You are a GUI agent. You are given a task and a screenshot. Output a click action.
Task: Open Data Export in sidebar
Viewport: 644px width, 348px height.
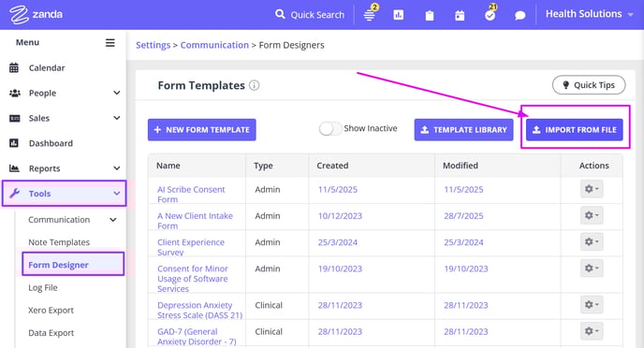pos(51,333)
